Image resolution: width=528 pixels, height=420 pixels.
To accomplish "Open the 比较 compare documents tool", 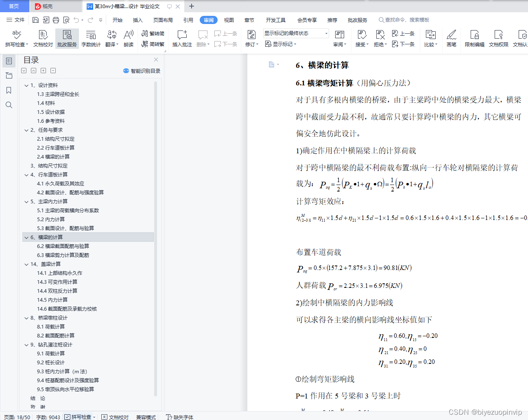I will coord(431,39).
